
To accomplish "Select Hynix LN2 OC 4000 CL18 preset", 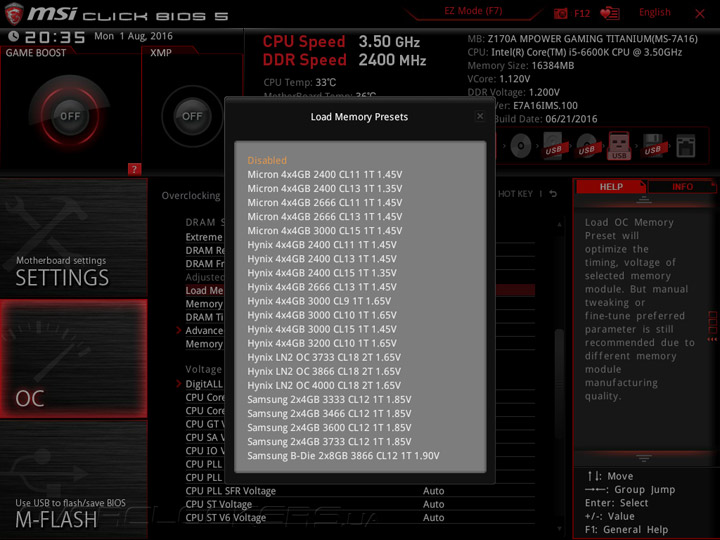I will coord(324,385).
